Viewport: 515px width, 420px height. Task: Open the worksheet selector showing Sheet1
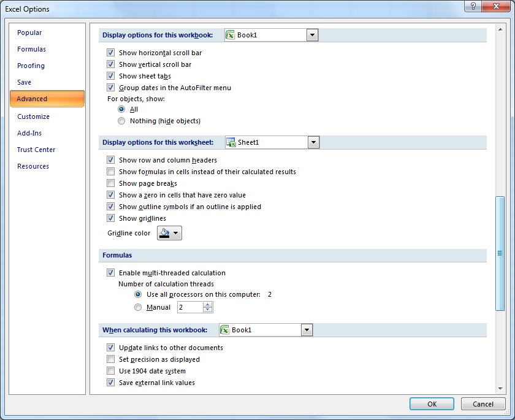[314, 142]
